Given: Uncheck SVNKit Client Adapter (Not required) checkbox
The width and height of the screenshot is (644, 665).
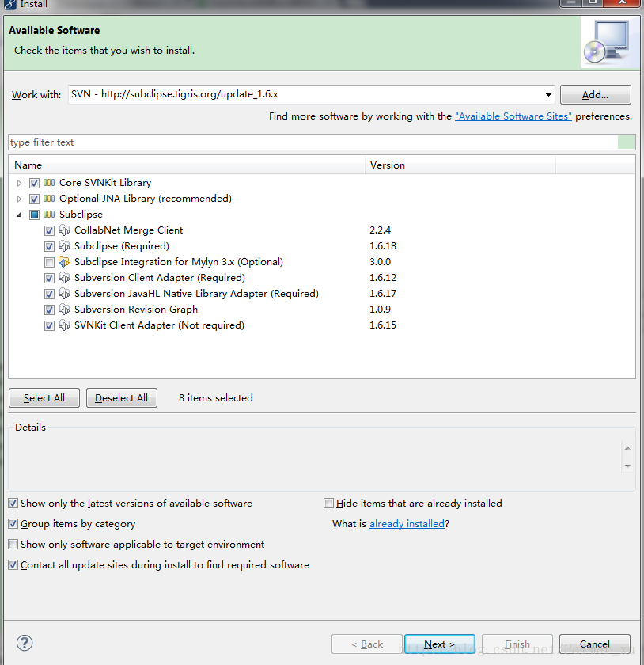Looking at the screenshot, I should point(49,325).
